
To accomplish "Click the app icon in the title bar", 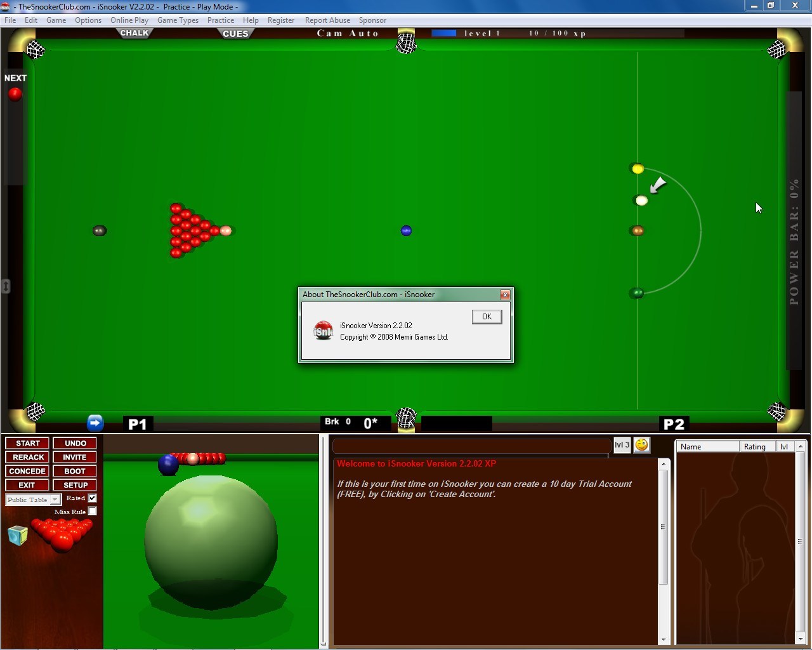I will (6, 6).
